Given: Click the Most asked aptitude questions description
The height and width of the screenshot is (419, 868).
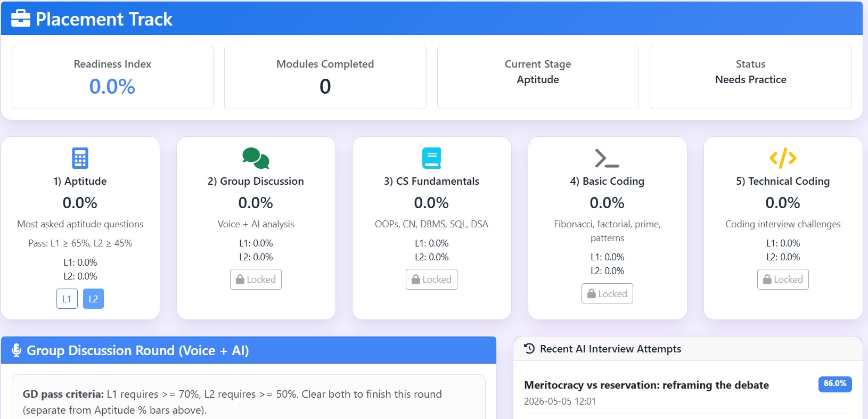Looking at the screenshot, I should [80, 224].
